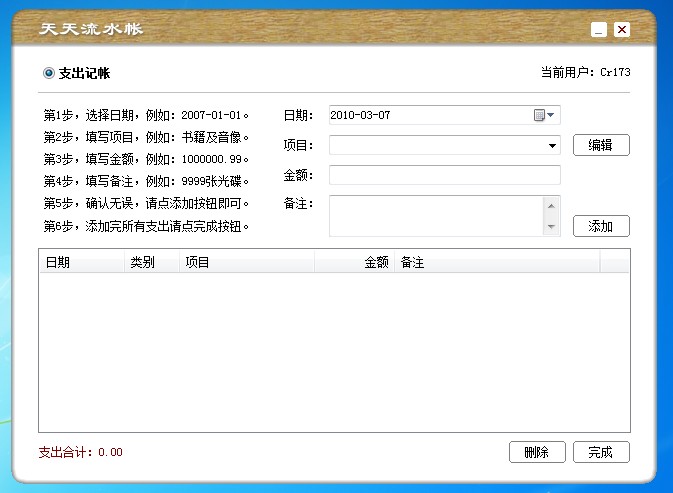This screenshot has width=673, height=493.
Task: Open the calendar picker in 日期 field
Action: [x=544, y=115]
